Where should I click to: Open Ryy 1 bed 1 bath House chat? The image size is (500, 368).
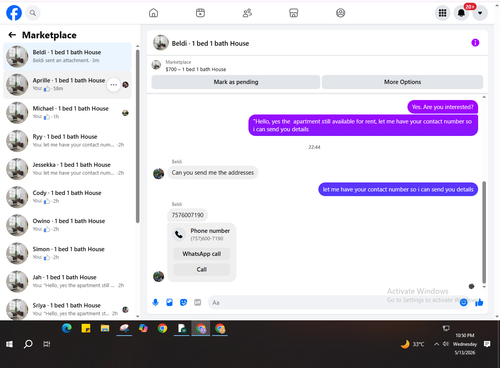[x=67, y=141]
